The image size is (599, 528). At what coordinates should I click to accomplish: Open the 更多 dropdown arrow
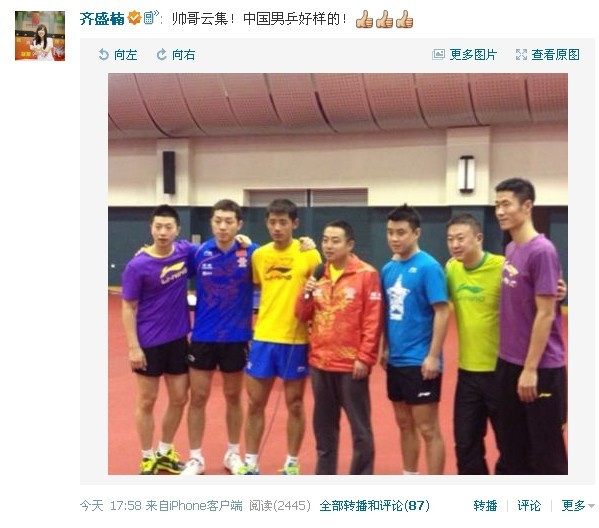pos(591,506)
